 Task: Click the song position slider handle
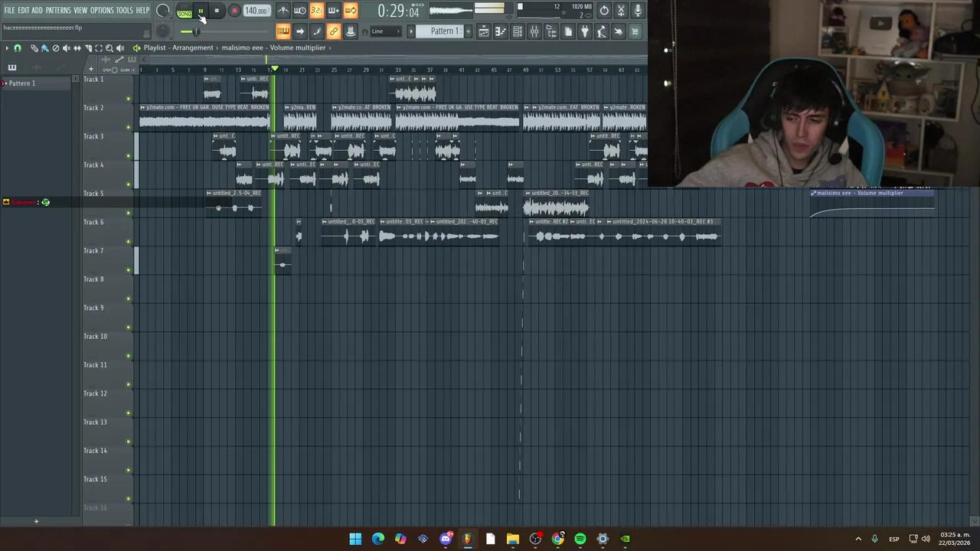tap(196, 31)
